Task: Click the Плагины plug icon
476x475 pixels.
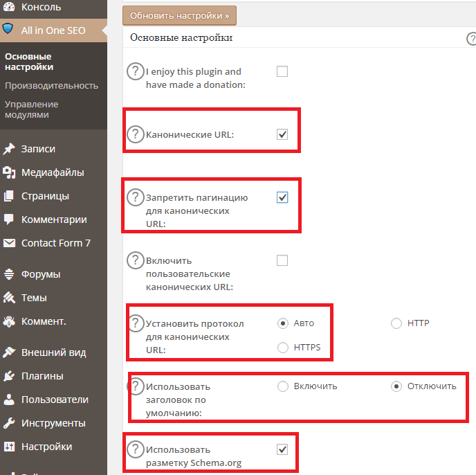Action: (x=9, y=376)
